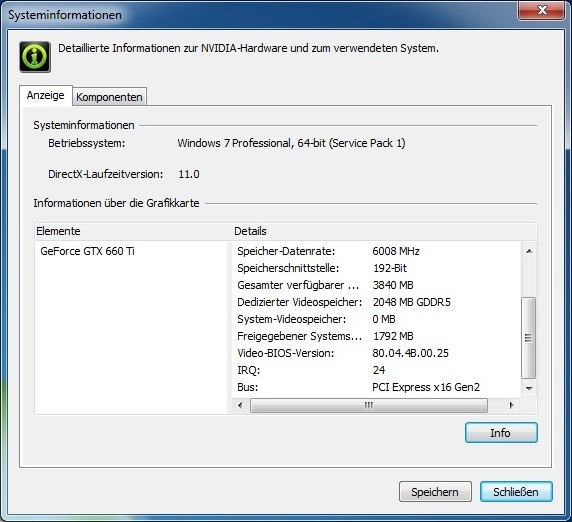This screenshot has width=572, height=522.
Task: Click the DirectX version 11.0 value
Action: (x=189, y=174)
